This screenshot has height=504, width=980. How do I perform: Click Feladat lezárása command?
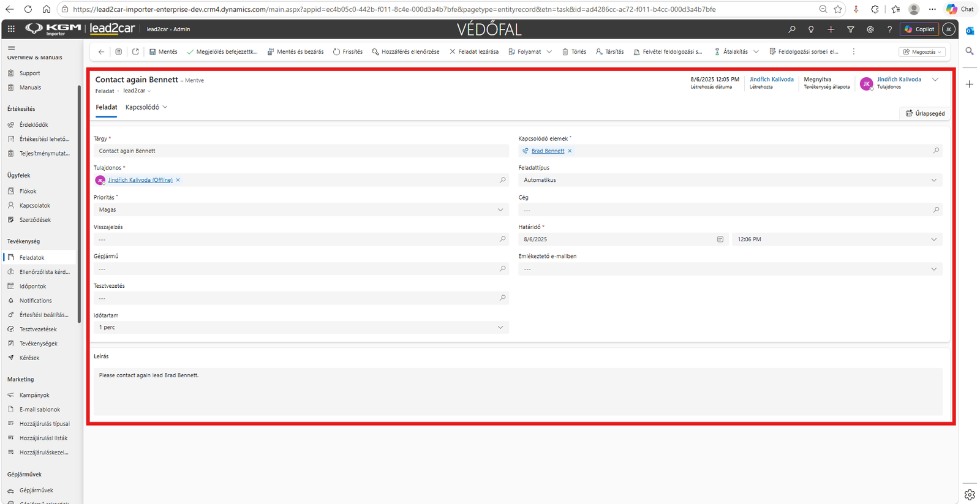474,52
